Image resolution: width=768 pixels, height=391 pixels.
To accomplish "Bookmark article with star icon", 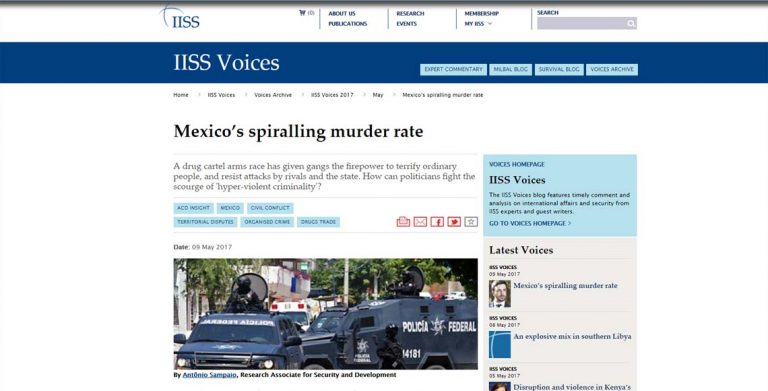I will [471, 222].
